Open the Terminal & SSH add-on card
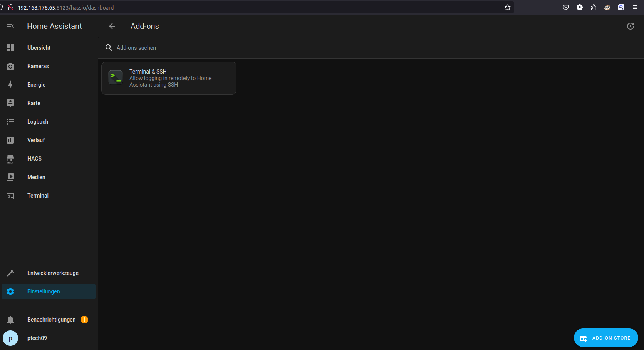The width and height of the screenshot is (644, 350). click(169, 78)
